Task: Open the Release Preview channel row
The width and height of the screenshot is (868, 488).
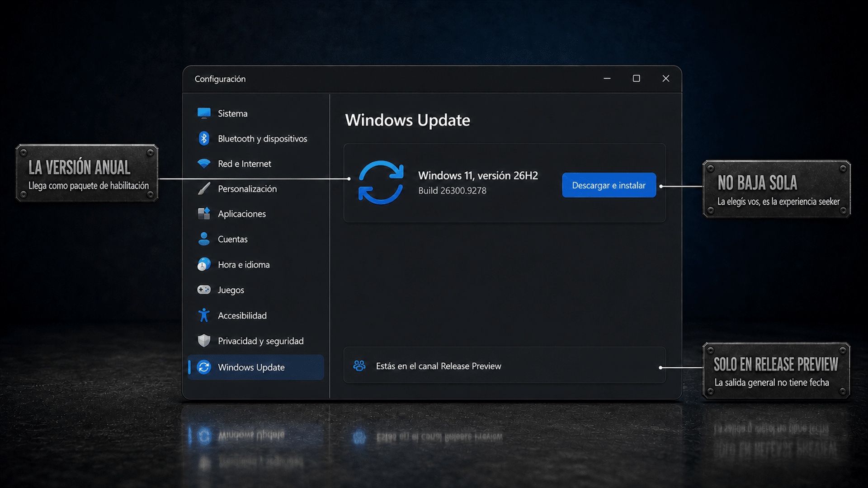Action: tap(505, 366)
